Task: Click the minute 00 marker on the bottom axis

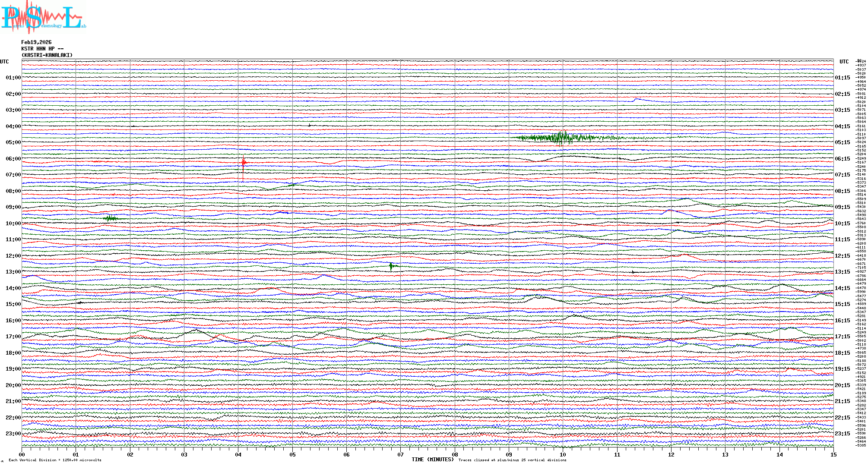Action: point(22,455)
